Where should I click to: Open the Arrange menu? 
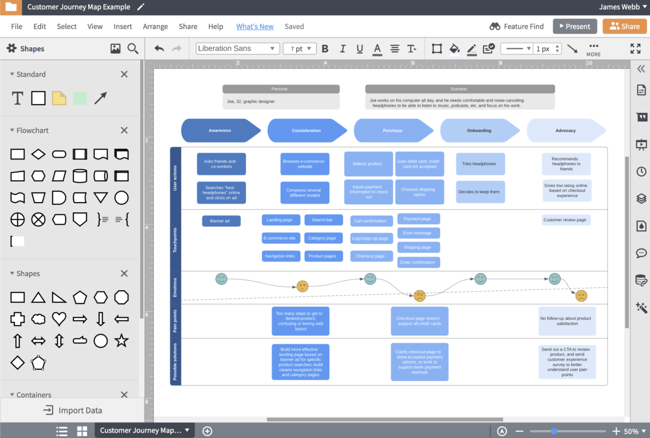[x=155, y=27]
